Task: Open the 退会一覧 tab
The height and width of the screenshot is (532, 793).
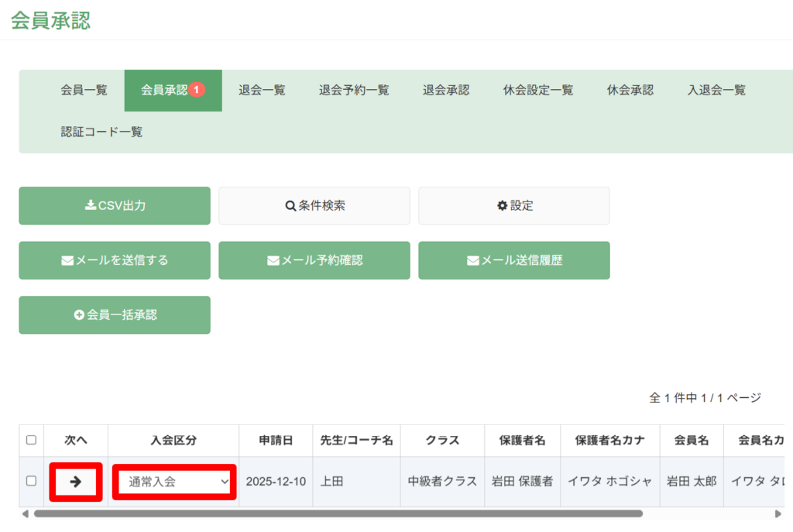Action: pyautogui.click(x=262, y=91)
